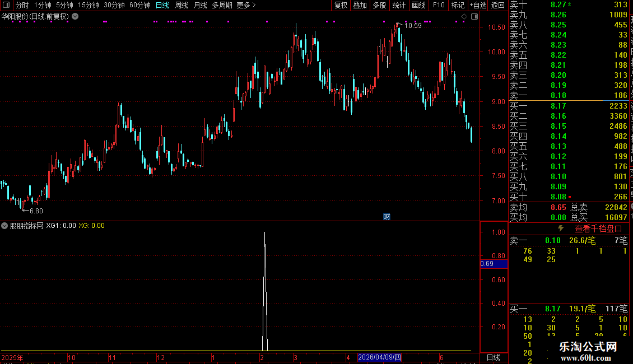
Task: Click the panel layout icon at top-left
Action: click(x=6, y=5)
